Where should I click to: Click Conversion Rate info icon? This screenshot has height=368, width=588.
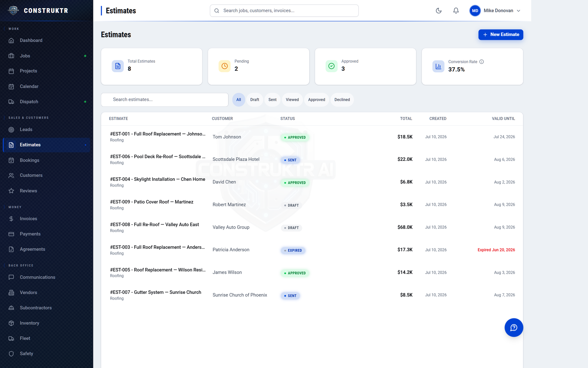pos(482,62)
